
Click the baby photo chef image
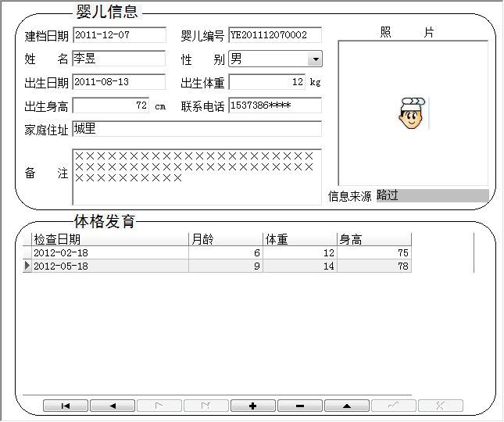tap(410, 114)
